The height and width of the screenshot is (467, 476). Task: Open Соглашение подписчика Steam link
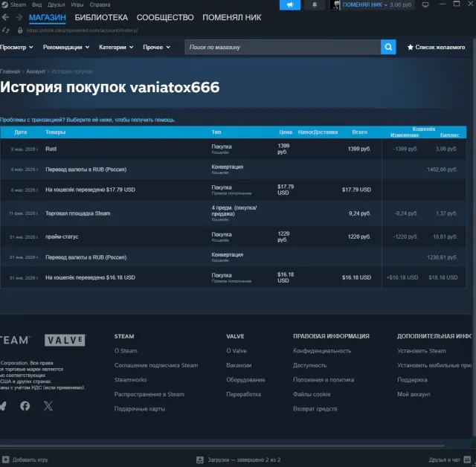tap(156, 365)
